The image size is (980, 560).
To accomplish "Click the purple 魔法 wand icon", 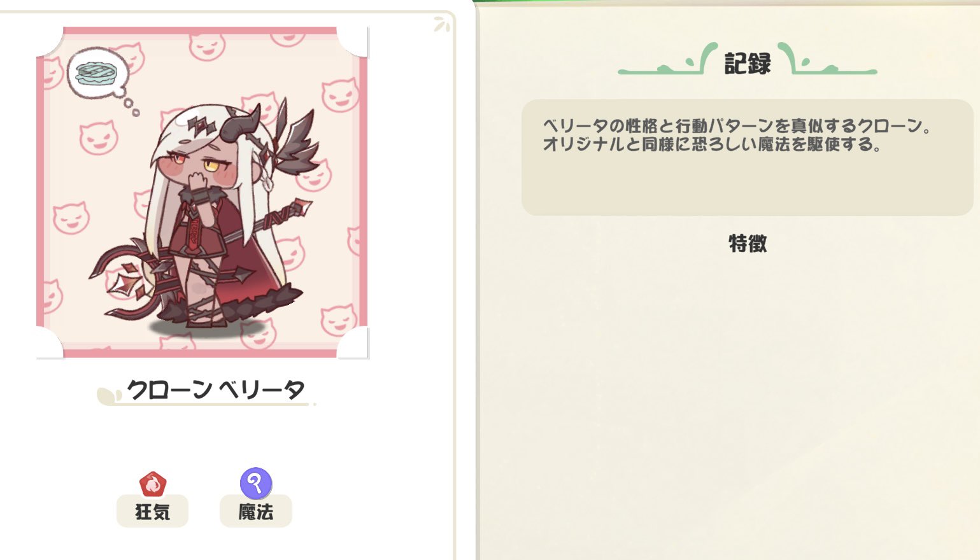I will [x=256, y=484].
